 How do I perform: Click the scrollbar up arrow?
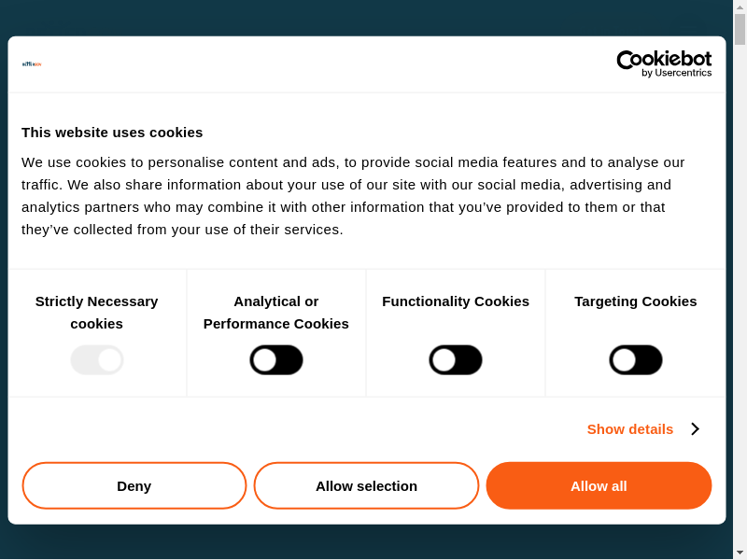point(740,7)
